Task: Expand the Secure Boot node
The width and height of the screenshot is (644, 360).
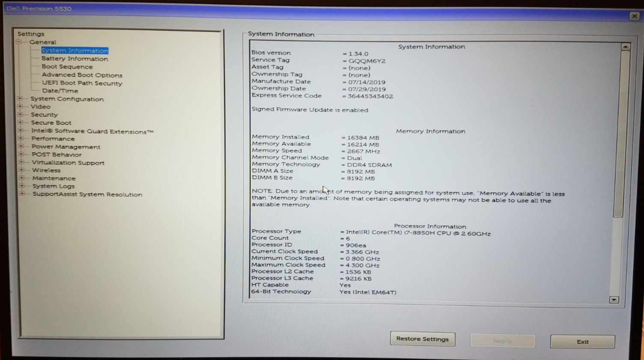Action: 20,123
